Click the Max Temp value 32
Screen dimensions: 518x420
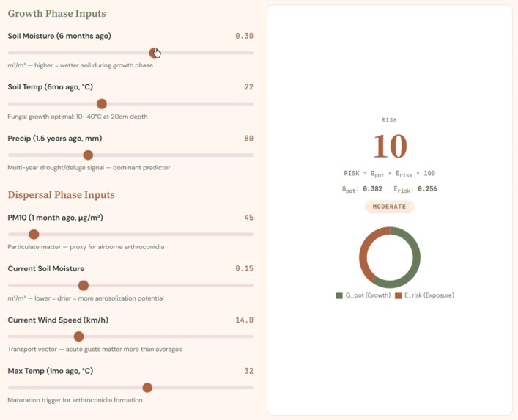pyautogui.click(x=249, y=371)
